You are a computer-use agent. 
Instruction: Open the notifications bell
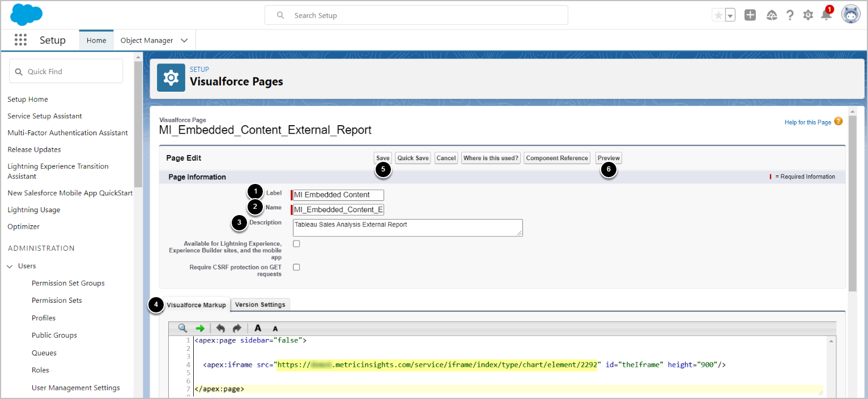tap(826, 15)
